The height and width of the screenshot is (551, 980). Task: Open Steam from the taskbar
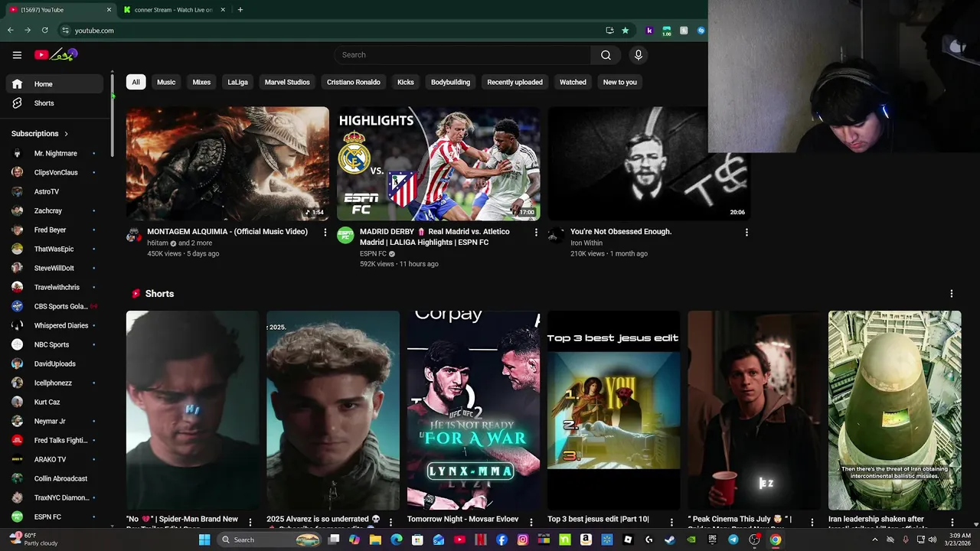coord(670,540)
